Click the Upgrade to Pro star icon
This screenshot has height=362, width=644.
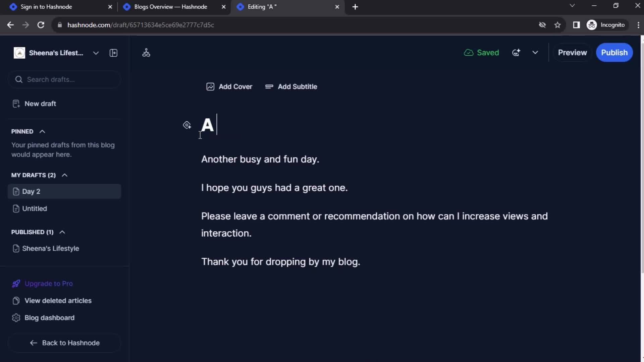point(15,283)
